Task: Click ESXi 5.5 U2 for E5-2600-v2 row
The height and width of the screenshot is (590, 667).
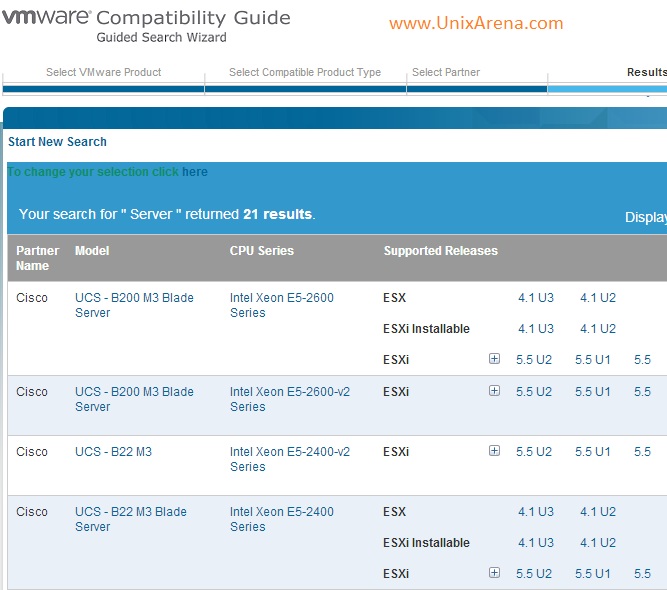Action: (x=534, y=392)
